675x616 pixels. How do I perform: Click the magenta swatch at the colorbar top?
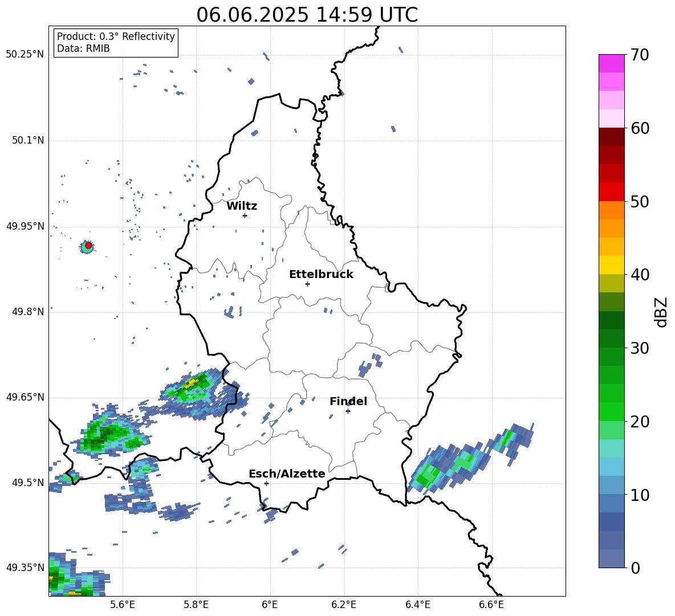click(x=611, y=63)
